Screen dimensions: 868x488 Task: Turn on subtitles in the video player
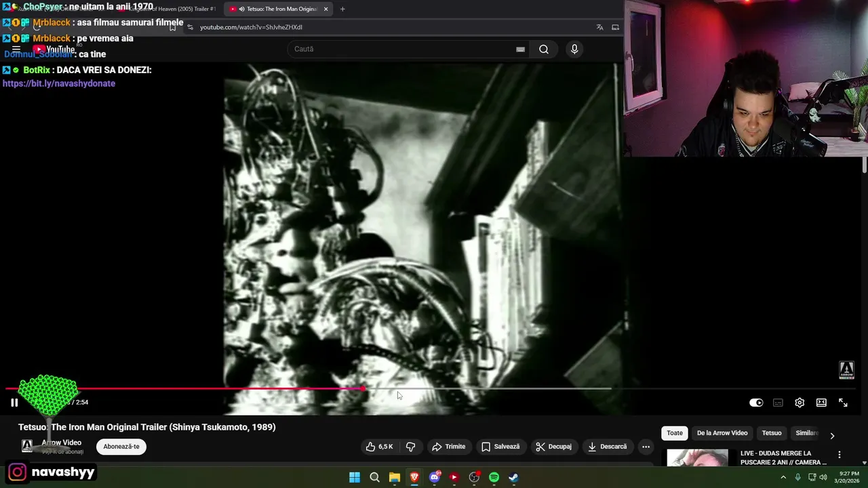tap(778, 403)
